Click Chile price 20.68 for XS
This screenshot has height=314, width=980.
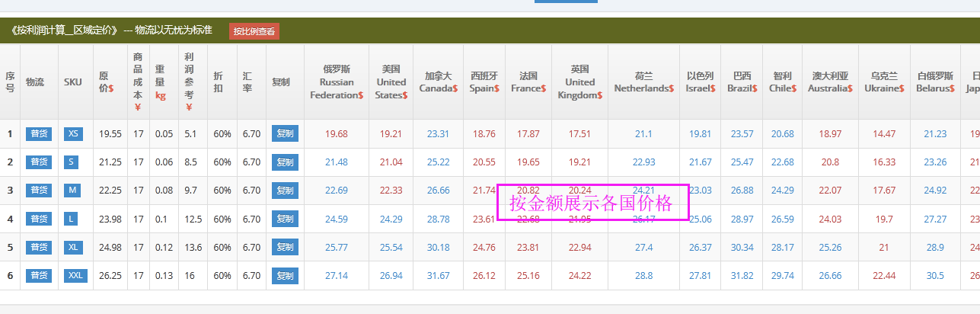point(782,134)
